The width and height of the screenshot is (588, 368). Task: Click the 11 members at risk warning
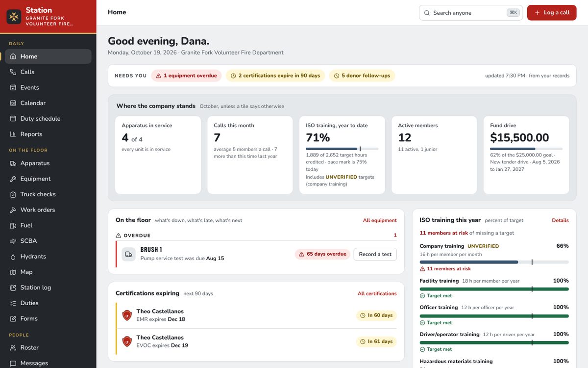[x=445, y=269]
